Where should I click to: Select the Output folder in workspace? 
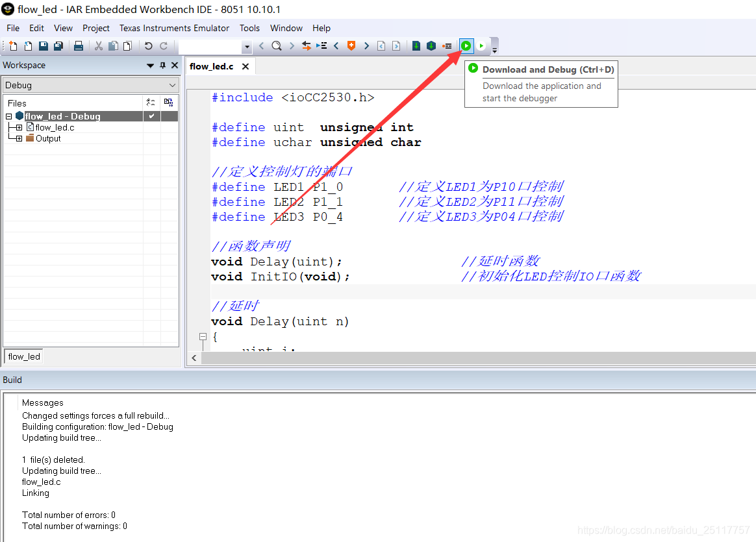[x=48, y=139]
